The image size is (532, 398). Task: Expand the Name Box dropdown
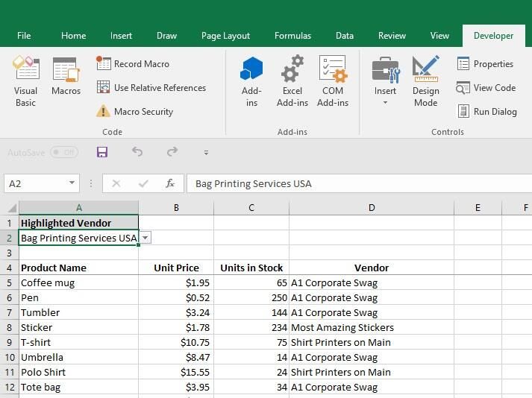pos(72,183)
